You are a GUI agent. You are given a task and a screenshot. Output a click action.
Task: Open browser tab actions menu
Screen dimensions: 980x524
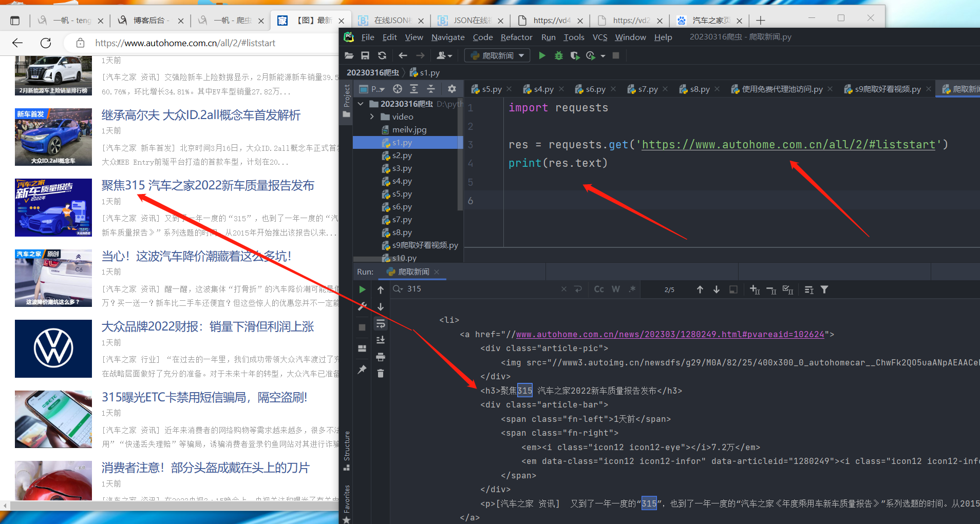(15, 21)
